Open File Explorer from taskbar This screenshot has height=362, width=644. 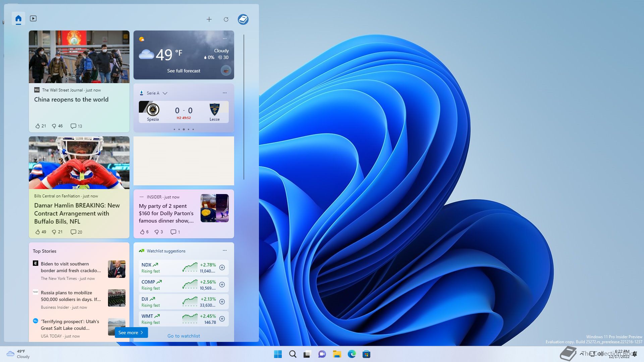point(337,354)
